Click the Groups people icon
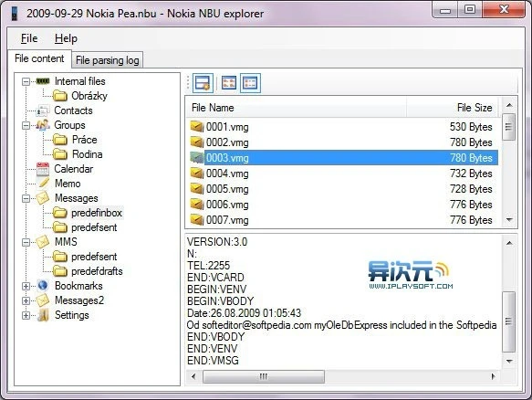 tap(43, 125)
